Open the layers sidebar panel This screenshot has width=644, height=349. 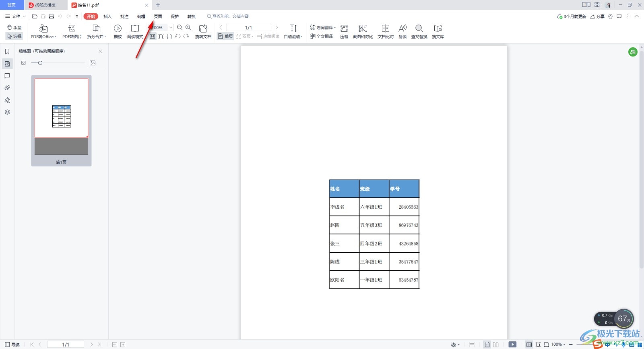click(x=7, y=112)
